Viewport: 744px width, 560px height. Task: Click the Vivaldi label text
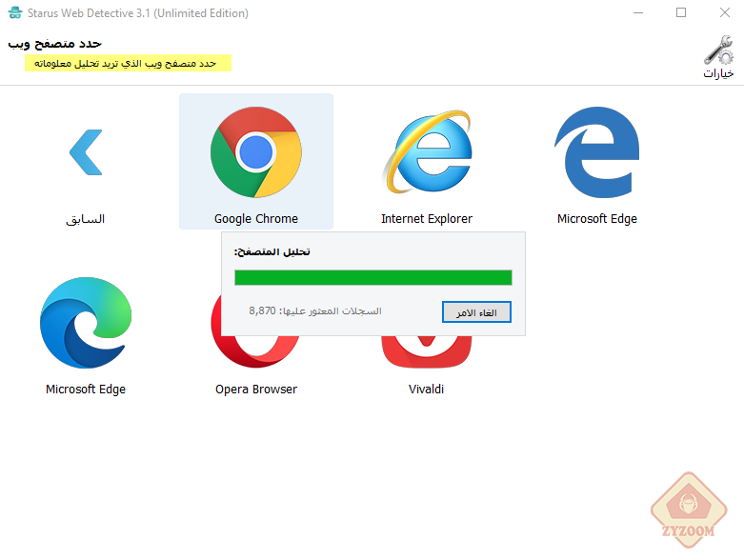coord(427,390)
